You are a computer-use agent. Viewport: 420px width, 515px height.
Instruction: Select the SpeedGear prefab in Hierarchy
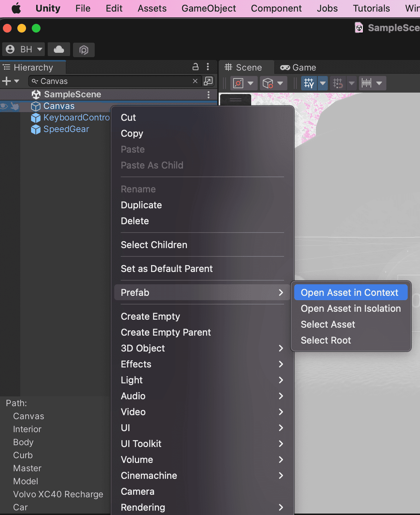point(60,129)
